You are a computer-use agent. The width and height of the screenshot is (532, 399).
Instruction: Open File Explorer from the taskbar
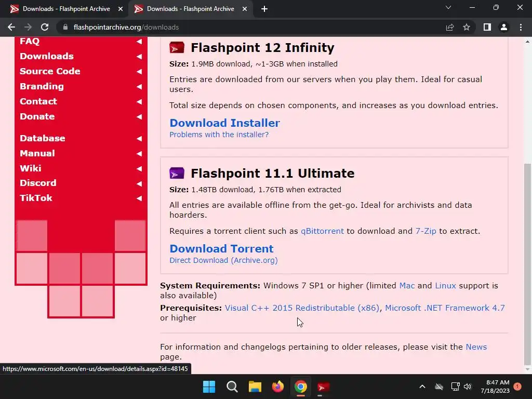pos(255,387)
